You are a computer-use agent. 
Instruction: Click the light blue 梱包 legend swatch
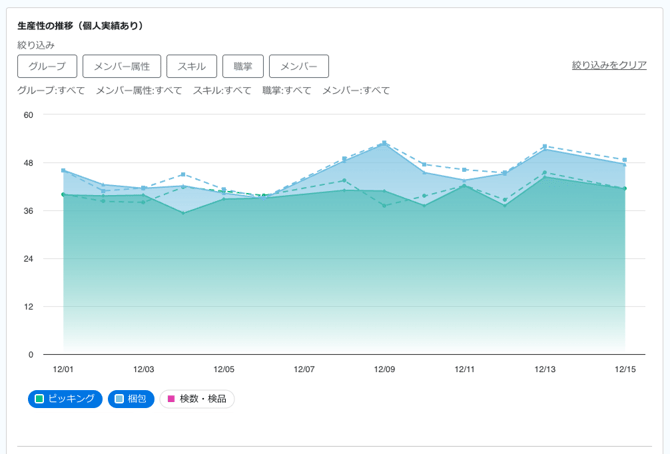point(119,399)
